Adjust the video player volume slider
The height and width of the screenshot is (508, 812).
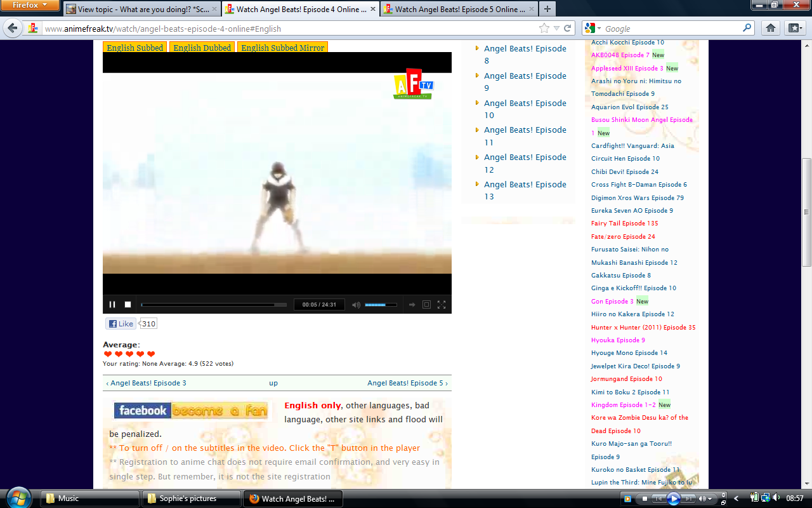coord(381,305)
